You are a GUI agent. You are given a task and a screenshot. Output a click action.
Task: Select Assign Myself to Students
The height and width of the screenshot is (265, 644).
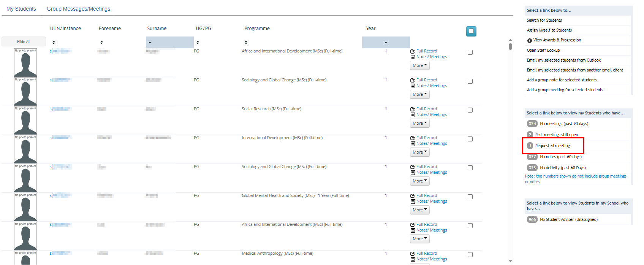[549, 30]
